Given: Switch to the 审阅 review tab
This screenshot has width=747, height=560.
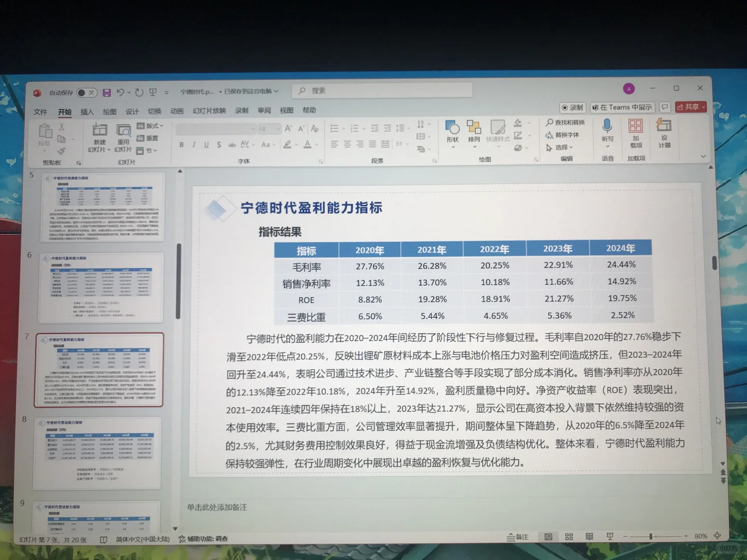Looking at the screenshot, I should (x=265, y=110).
